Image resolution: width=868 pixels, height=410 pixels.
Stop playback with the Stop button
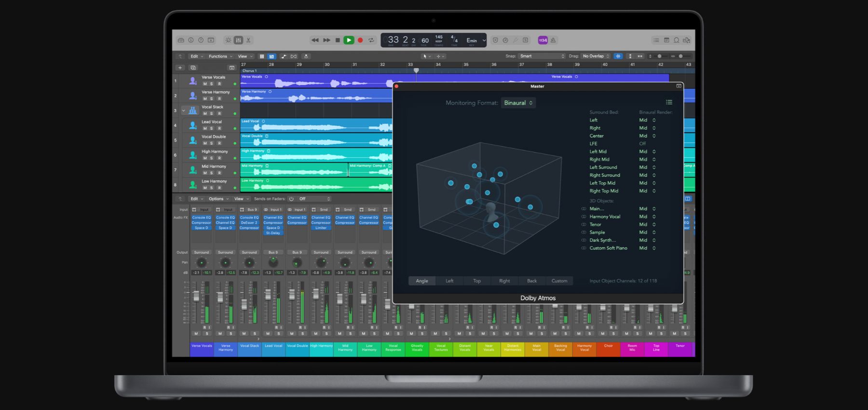coord(338,40)
